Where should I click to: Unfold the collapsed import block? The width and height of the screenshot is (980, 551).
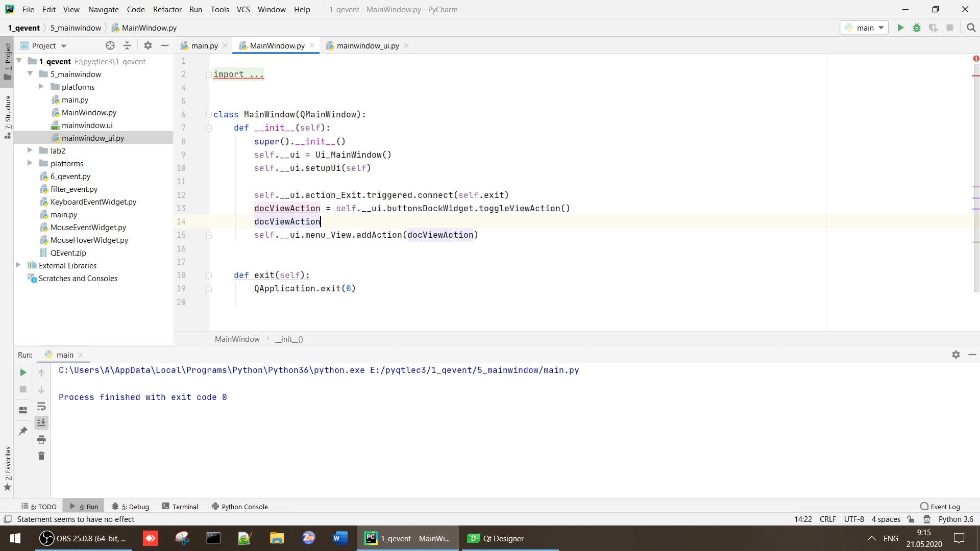209,74
